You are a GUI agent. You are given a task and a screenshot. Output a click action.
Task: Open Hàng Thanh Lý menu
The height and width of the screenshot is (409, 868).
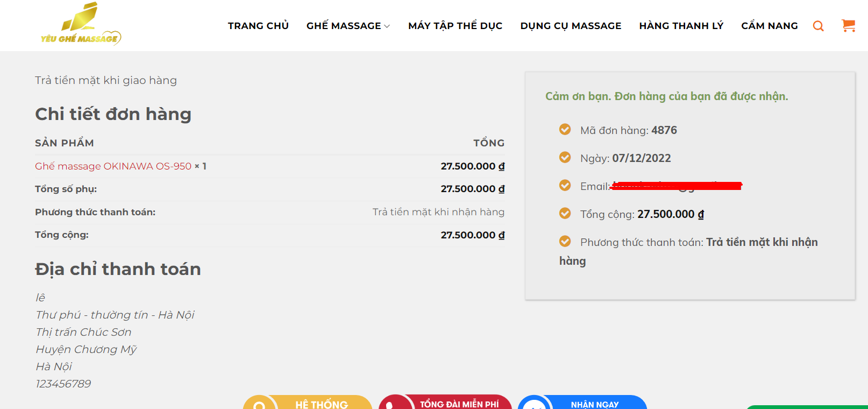coord(681,26)
